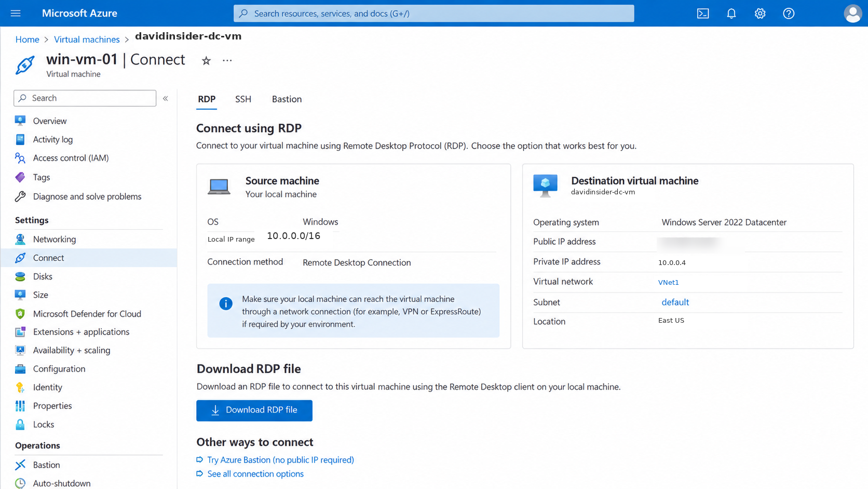Image resolution: width=868 pixels, height=489 pixels.
Task: Pin win-vm-01 with the favorite star
Action: [x=206, y=61]
